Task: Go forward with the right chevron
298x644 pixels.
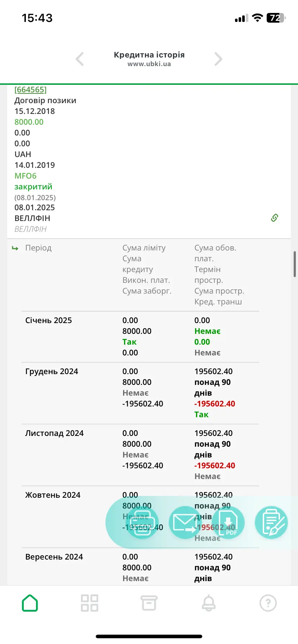Action: coord(218,59)
